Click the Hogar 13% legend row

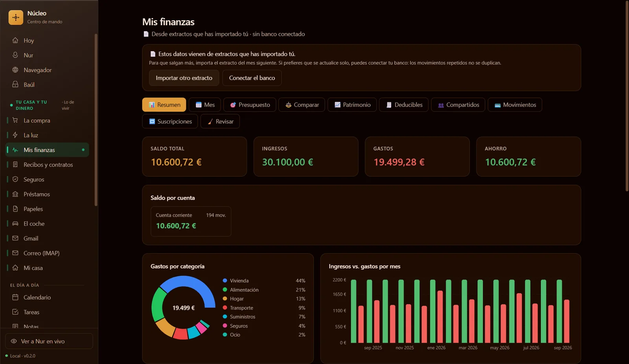(264, 299)
